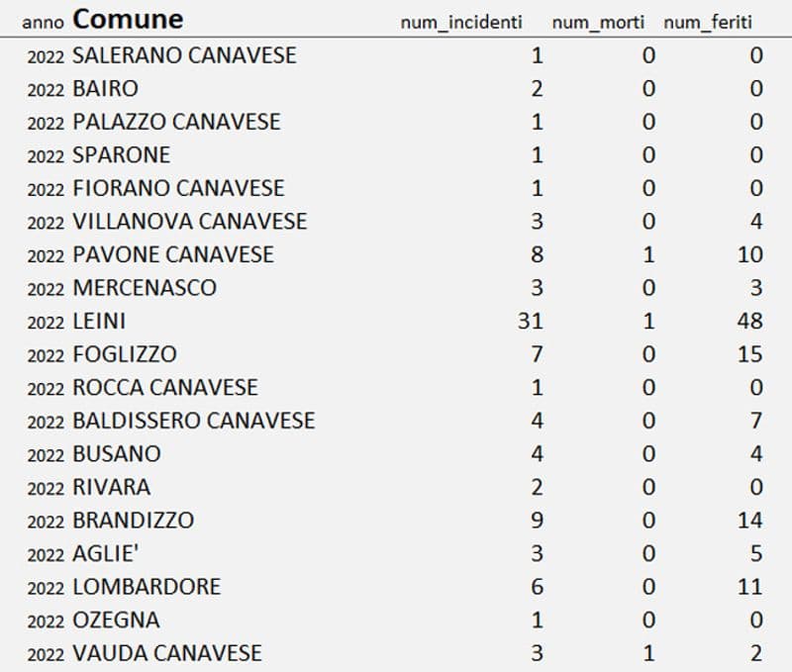Screen dimensions: 792x672
Task: Select LOMBARDORE injured value 11
Action: (x=749, y=587)
